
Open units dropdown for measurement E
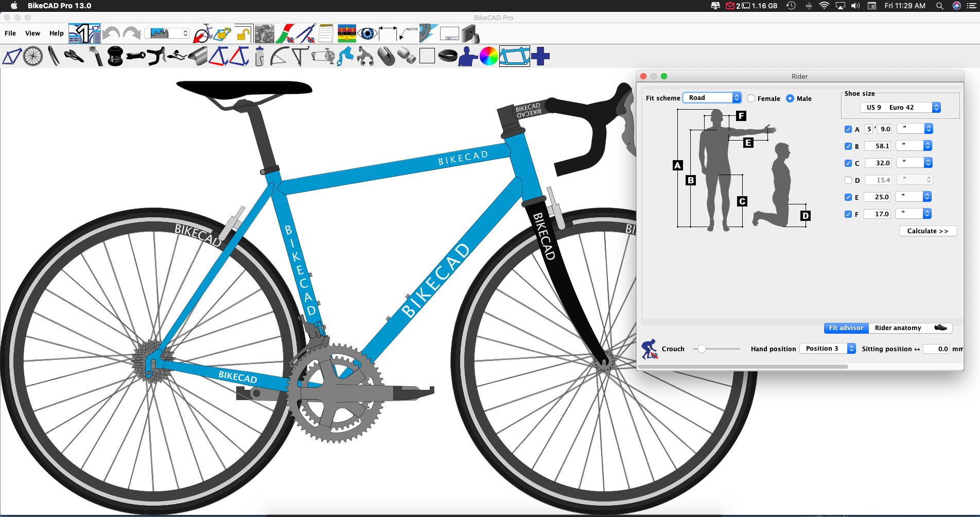[x=914, y=197]
